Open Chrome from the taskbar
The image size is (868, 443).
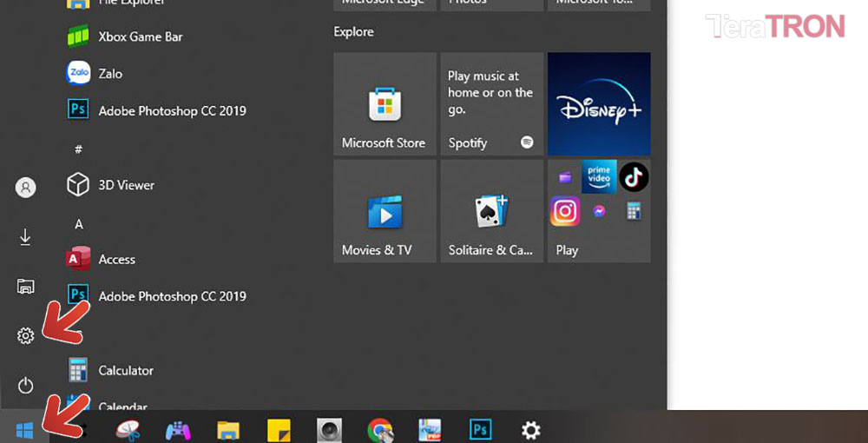(x=379, y=430)
